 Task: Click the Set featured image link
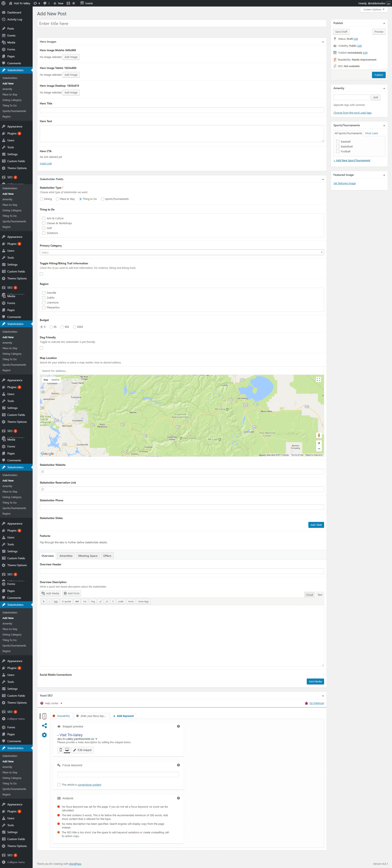344,183
